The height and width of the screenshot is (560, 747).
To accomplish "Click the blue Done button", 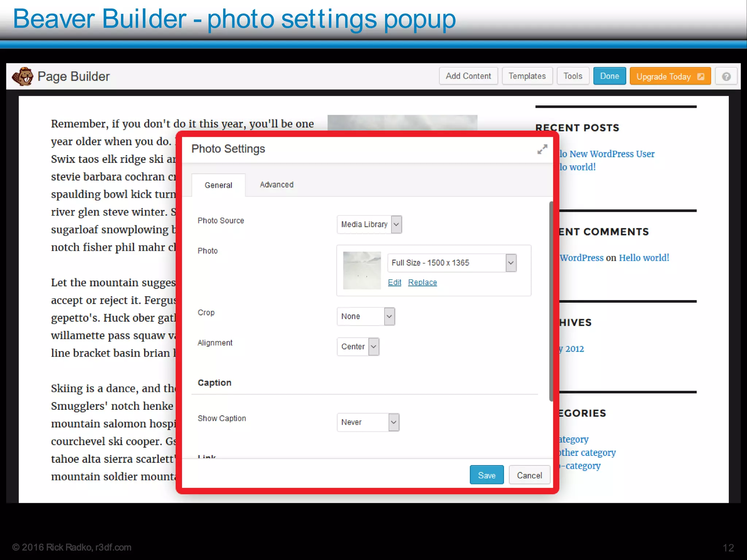I will [x=609, y=76].
